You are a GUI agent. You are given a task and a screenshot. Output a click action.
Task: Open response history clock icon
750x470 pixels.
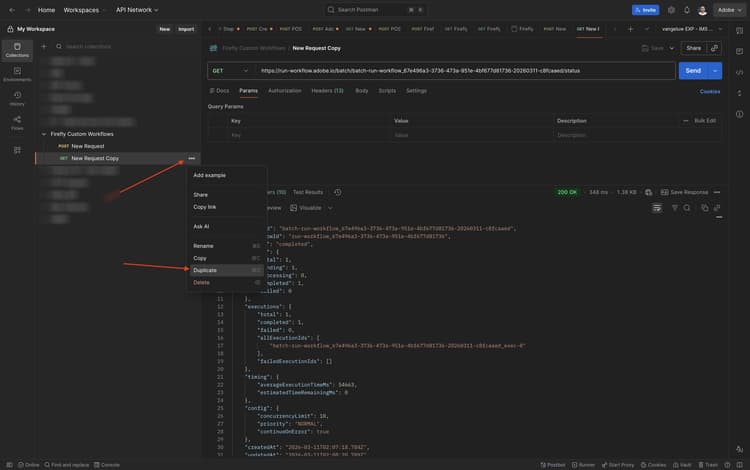click(x=338, y=192)
